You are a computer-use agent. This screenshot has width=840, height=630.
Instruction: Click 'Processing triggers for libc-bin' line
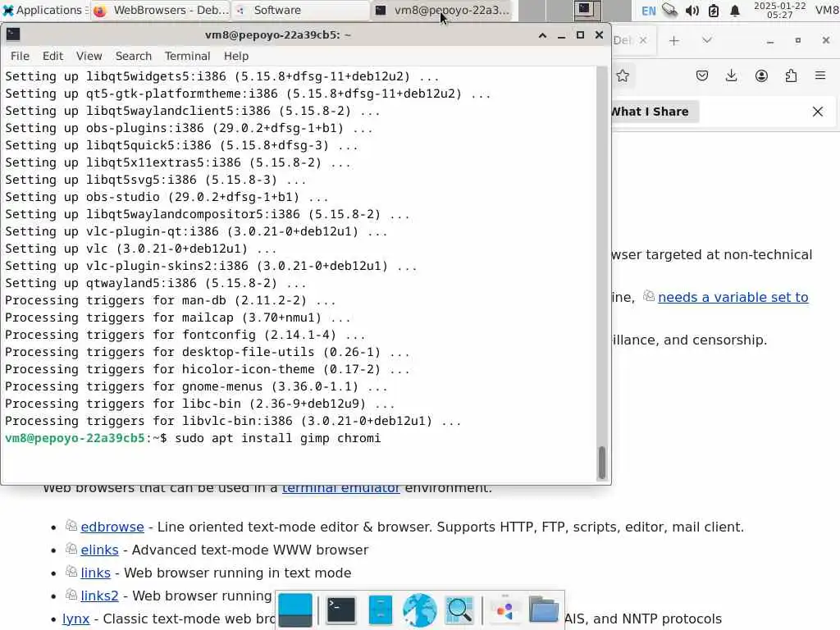(x=200, y=404)
